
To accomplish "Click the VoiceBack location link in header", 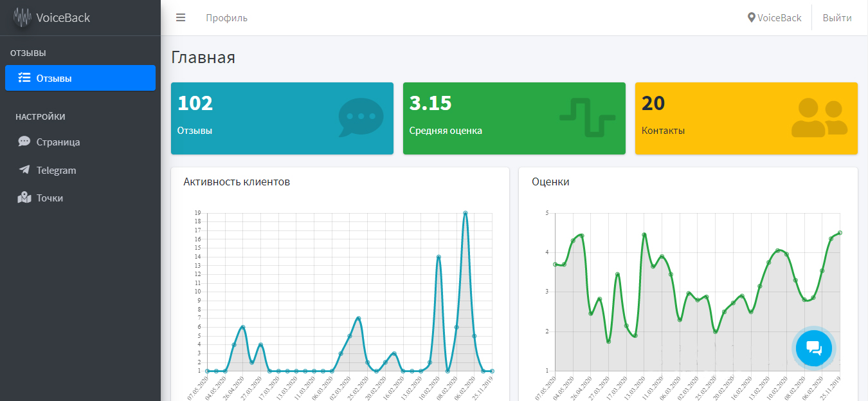I will click(775, 18).
